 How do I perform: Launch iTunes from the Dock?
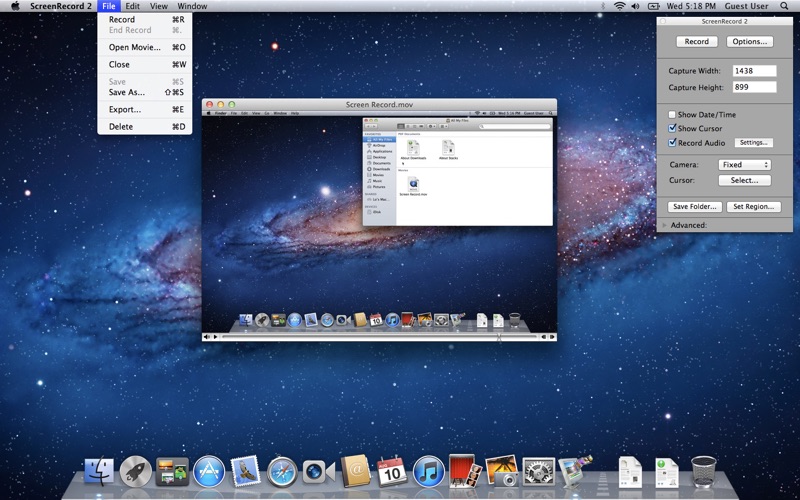pos(429,471)
